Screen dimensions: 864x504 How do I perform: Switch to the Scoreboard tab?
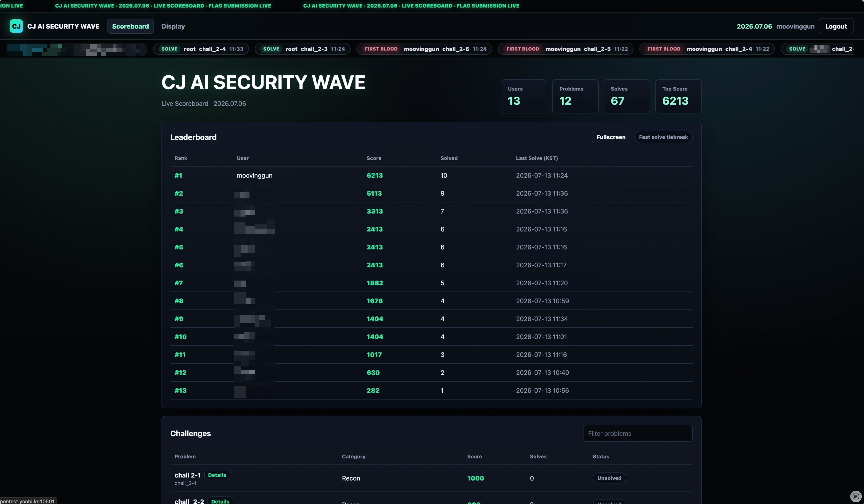(130, 26)
